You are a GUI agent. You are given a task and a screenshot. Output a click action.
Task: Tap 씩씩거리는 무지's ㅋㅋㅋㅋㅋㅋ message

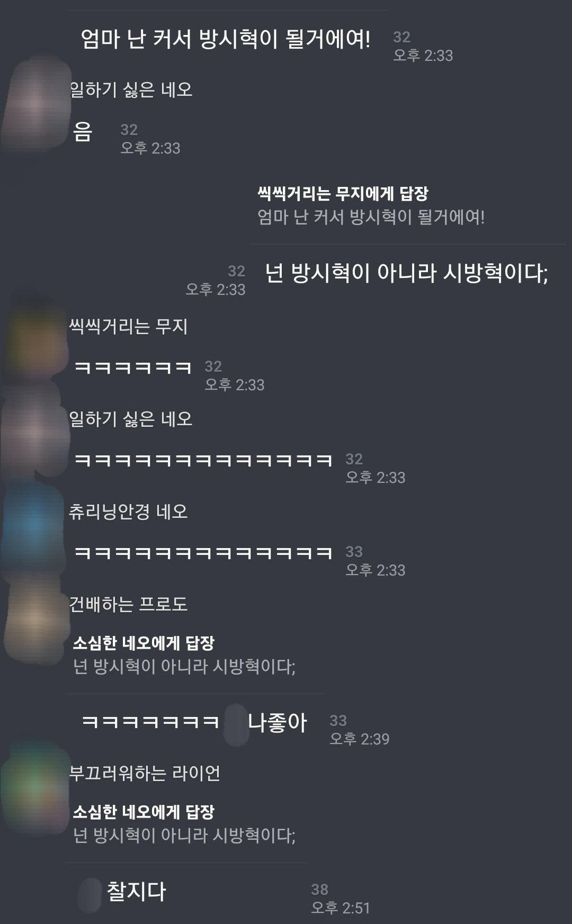(x=133, y=367)
